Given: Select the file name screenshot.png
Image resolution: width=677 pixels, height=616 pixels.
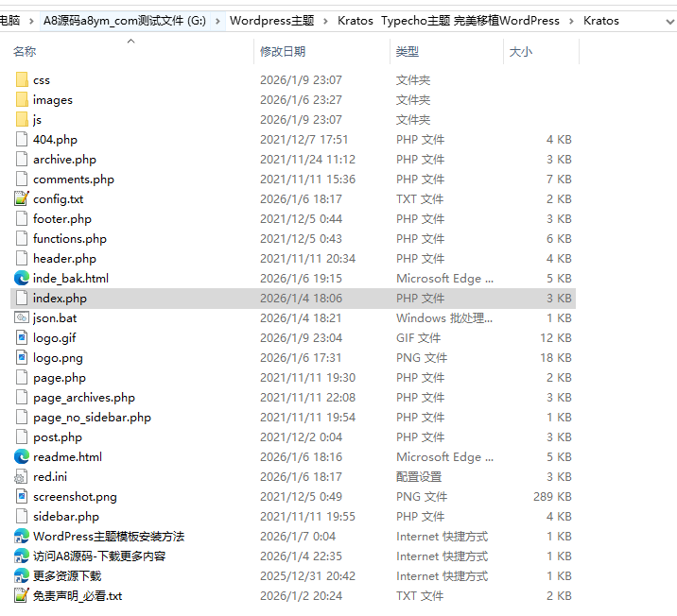Looking at the screenshot, I should pyautogui.click(x=75, y=497).
